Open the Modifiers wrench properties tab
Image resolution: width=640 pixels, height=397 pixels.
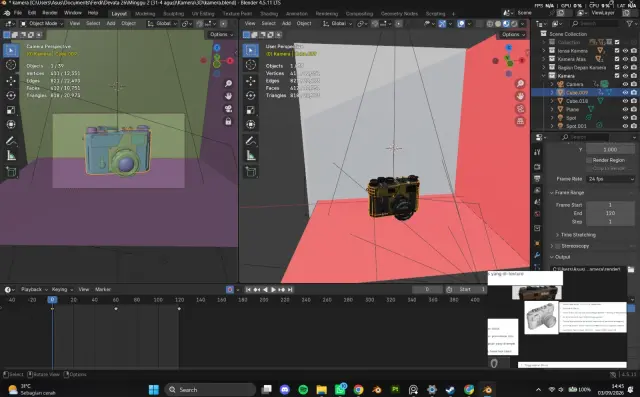point(537,255)
